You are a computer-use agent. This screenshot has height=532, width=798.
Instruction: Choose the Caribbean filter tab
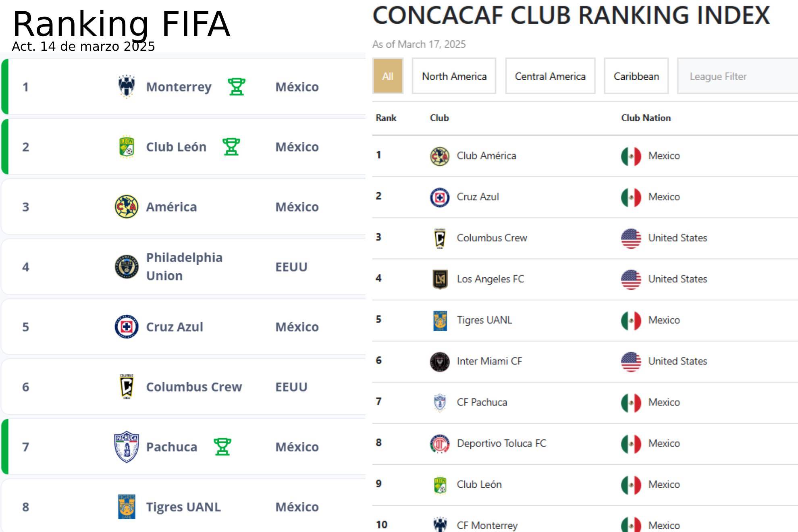[x=636, y=76]
